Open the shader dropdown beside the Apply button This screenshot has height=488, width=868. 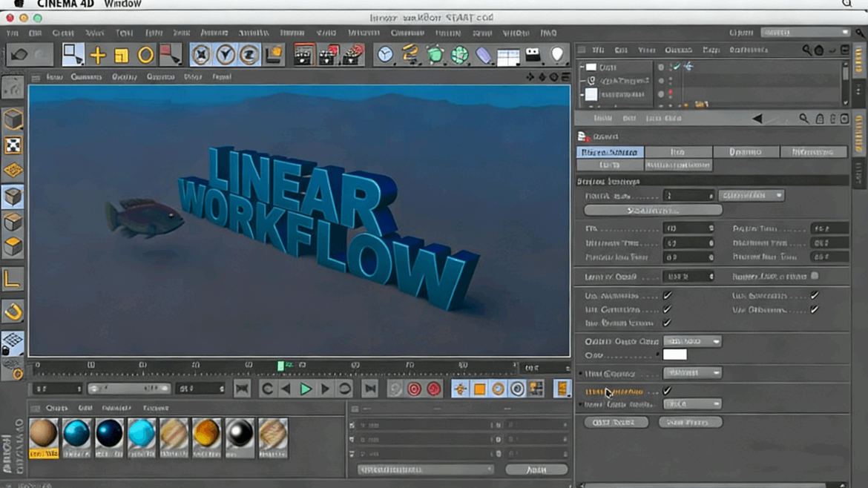[x=427, y=469]
